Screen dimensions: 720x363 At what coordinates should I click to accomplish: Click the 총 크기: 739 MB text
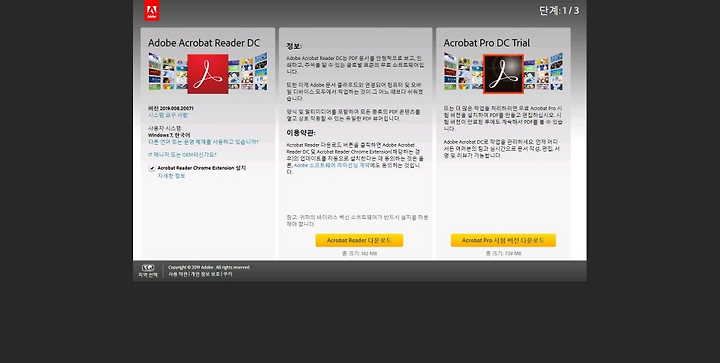pyautogui.click(x=503, y=253)
